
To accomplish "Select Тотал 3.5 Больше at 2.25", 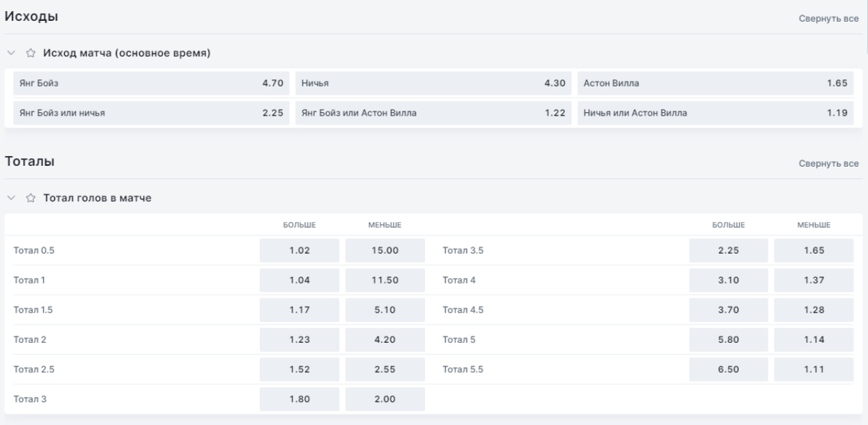I will click(728, 251).
